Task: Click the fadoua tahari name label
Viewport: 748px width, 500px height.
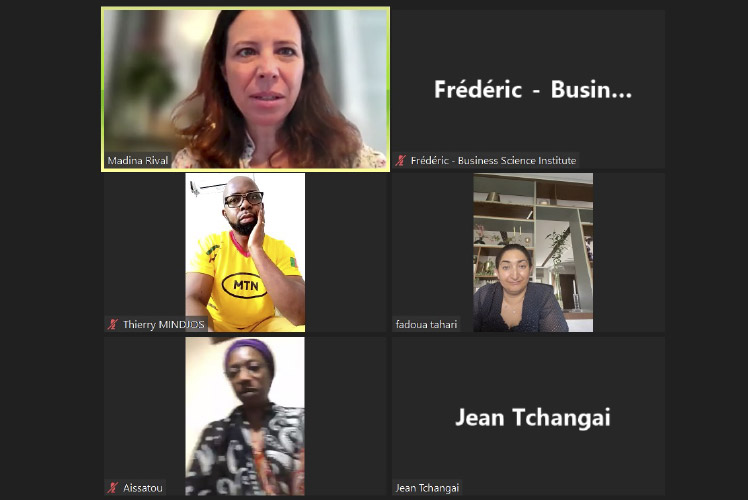Action: (x=426, y=324)
